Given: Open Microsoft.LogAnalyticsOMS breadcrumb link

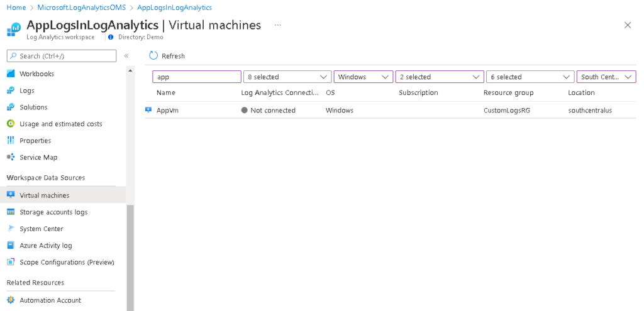Looking at the screenshot, I should click(x=82, y=8).
